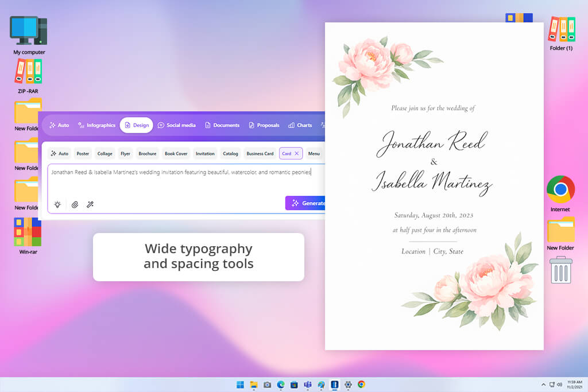
Task: Click the volume speaker tray icon
Action: point(559,385)
